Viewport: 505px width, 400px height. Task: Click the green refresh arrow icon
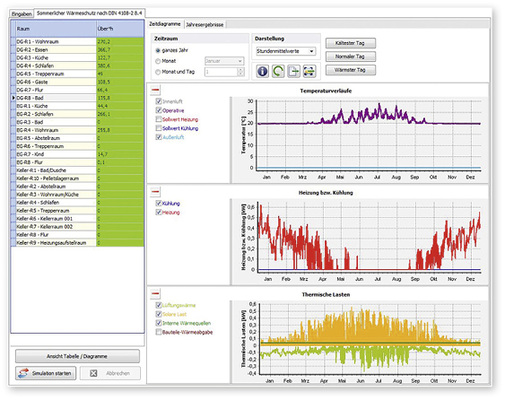click(x=278, y=71)
